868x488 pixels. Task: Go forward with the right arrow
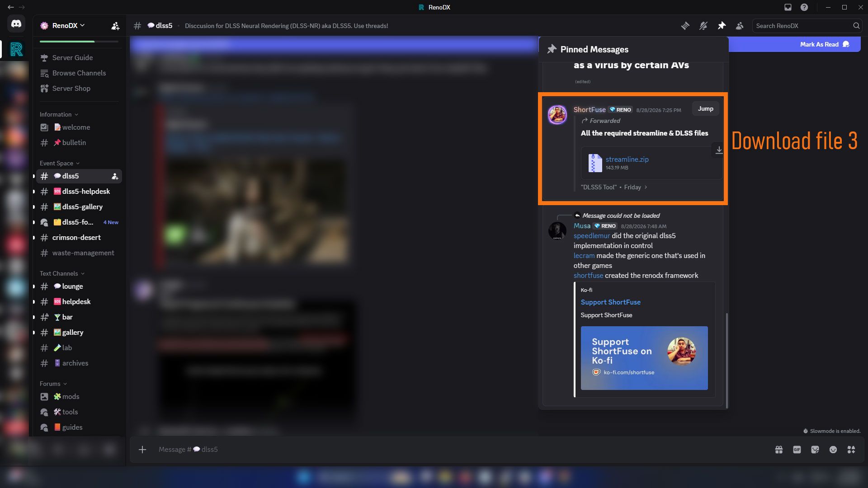tap(22, 7)
